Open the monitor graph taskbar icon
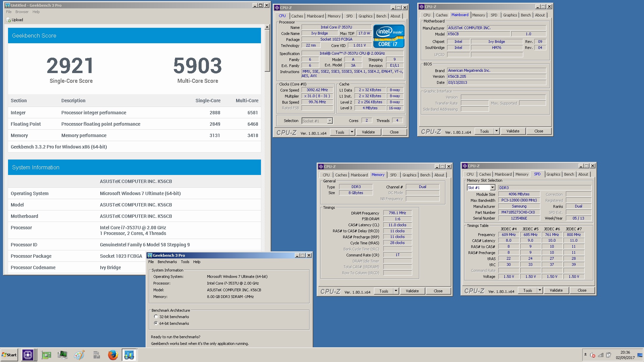 point(62,355)
